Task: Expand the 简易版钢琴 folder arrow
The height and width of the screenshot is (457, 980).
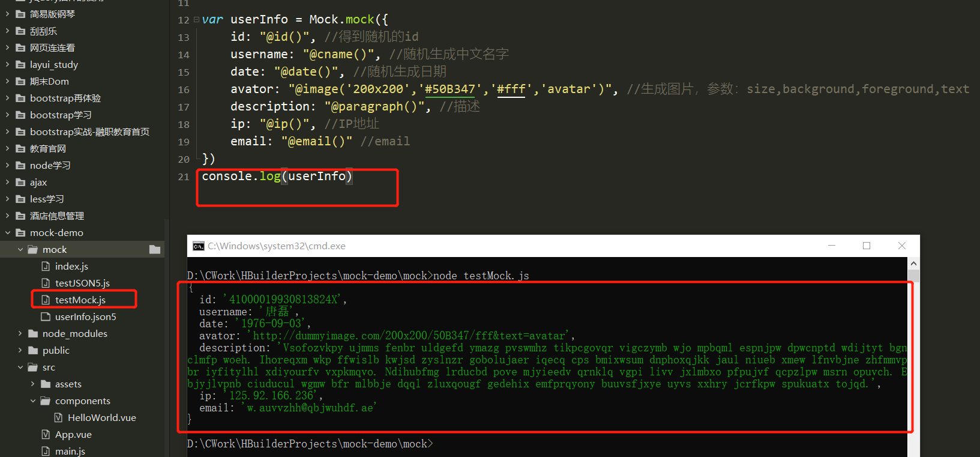Action: pos(7,14)
